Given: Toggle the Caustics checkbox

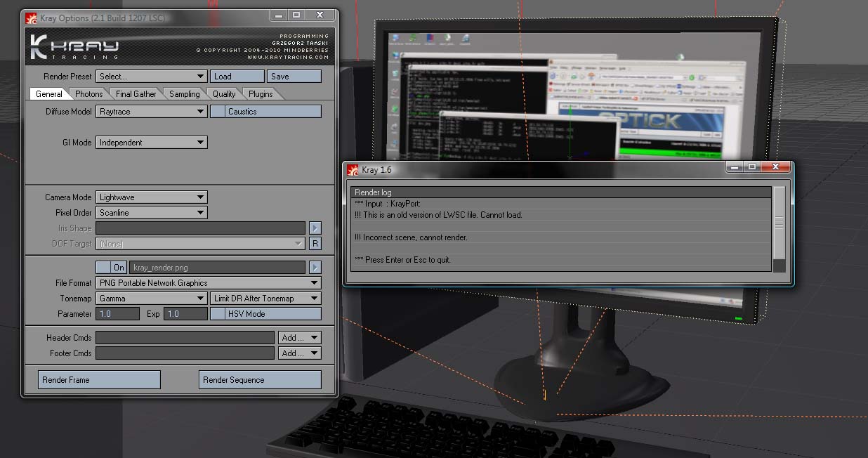Looking at the screenshot, I should [218, 112].
